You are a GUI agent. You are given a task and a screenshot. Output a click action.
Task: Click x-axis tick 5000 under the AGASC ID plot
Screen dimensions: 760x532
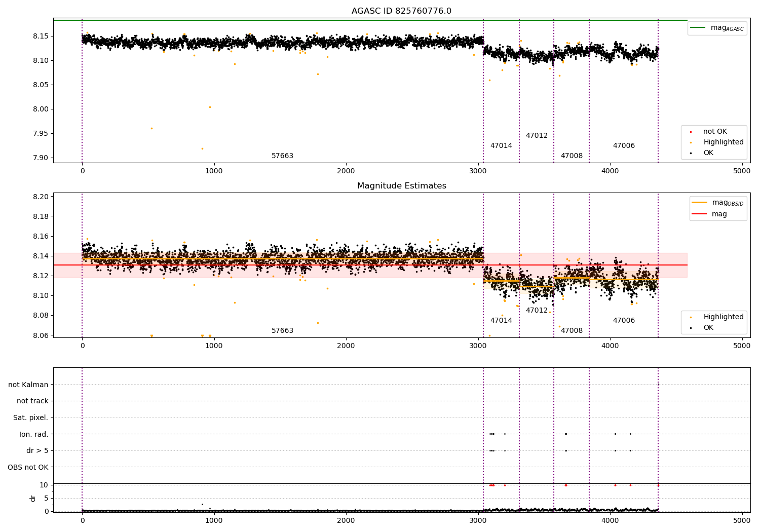click(742, 171)
